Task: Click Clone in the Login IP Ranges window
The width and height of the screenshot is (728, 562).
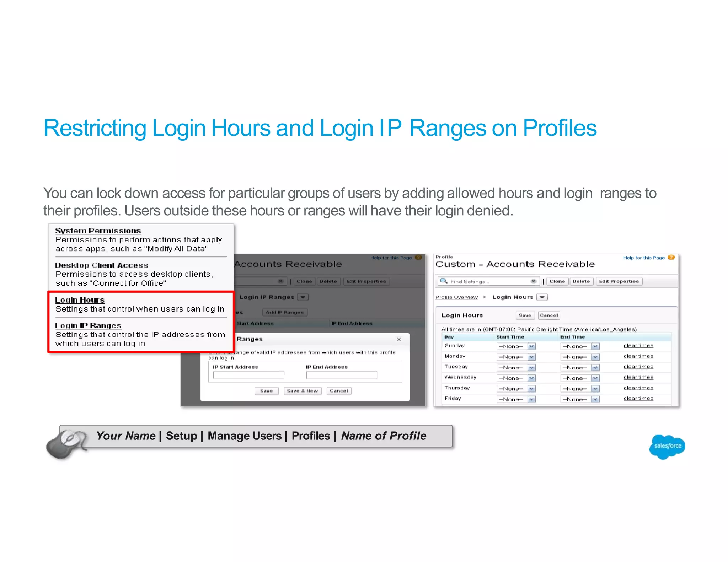Action: click(x=304, y=281)
